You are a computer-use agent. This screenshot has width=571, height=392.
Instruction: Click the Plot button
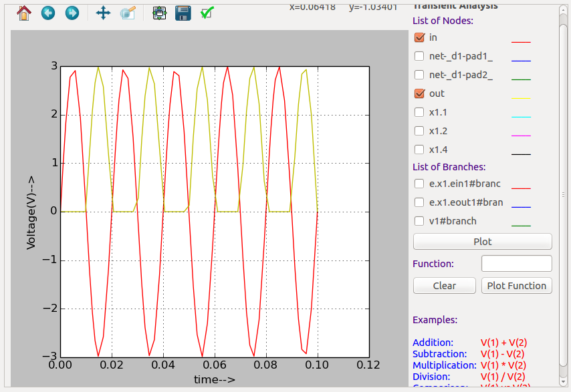click(483, 242)
